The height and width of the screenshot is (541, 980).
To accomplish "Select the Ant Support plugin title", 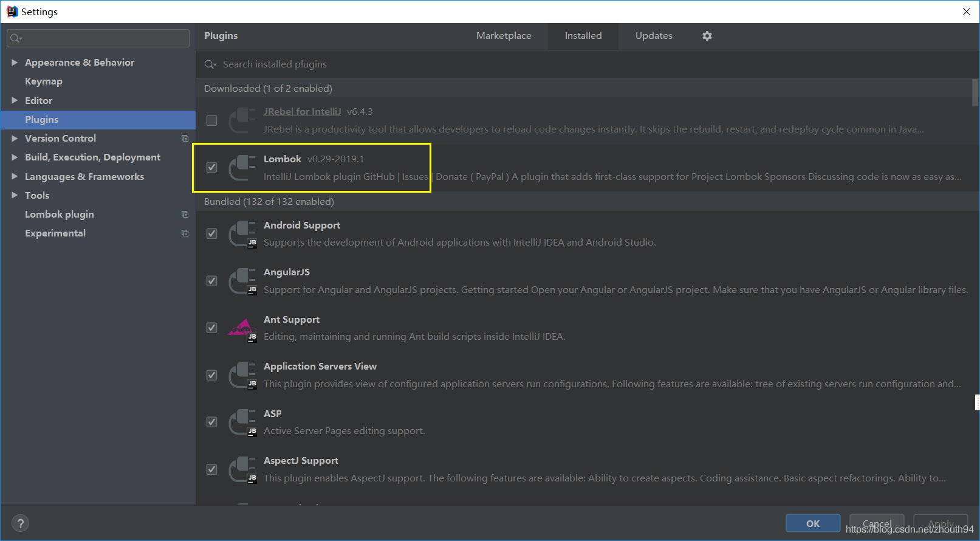I will coord(292,320).
